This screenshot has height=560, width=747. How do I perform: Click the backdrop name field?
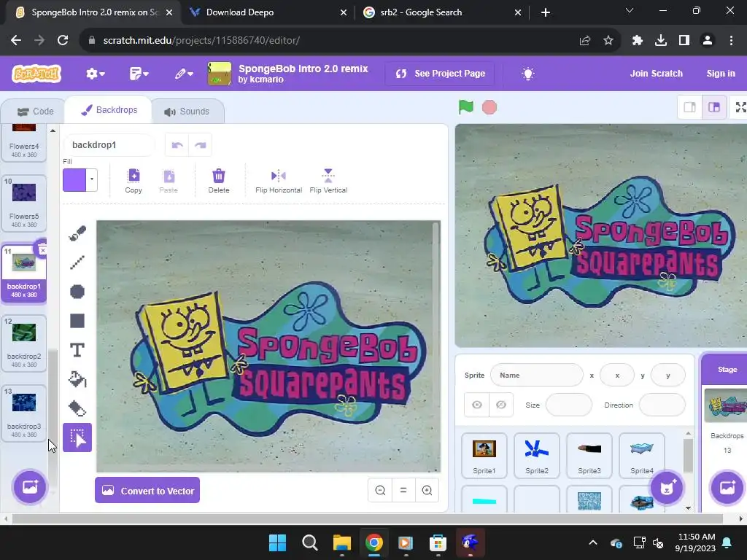109,145
